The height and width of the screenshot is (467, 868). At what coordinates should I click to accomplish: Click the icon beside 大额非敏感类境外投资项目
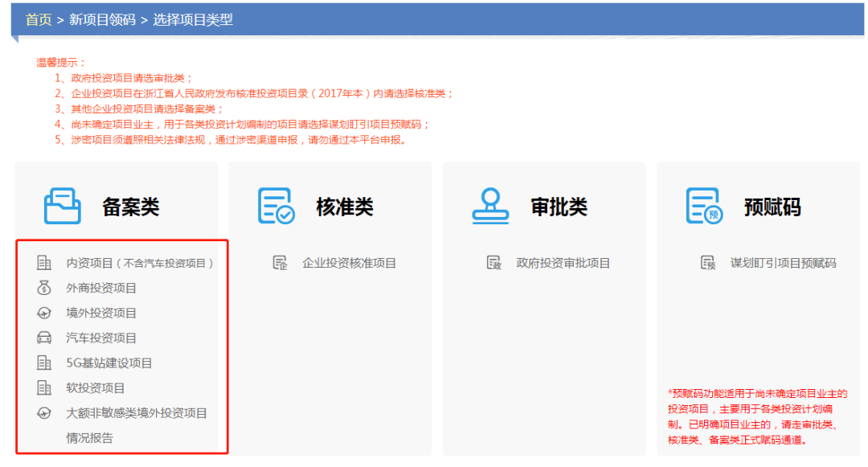click(x=44, y=413)
